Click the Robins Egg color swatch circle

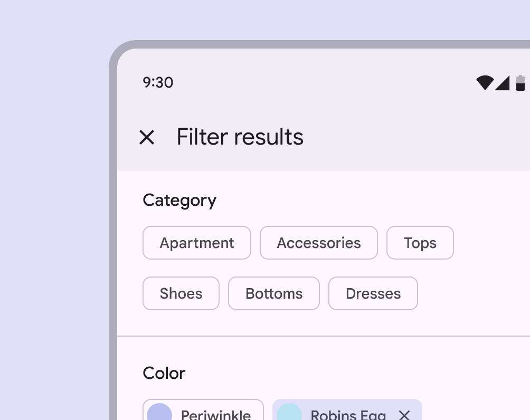[289, 413]
